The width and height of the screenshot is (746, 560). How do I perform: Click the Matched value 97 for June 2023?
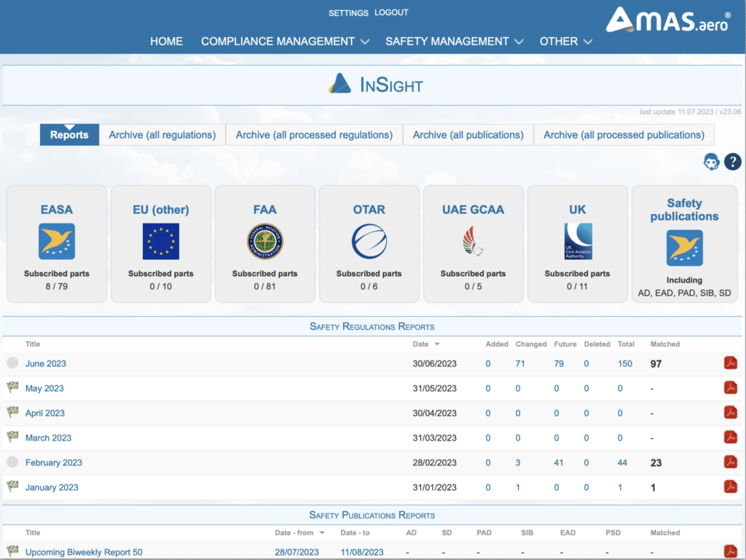(x=656, y=363)
